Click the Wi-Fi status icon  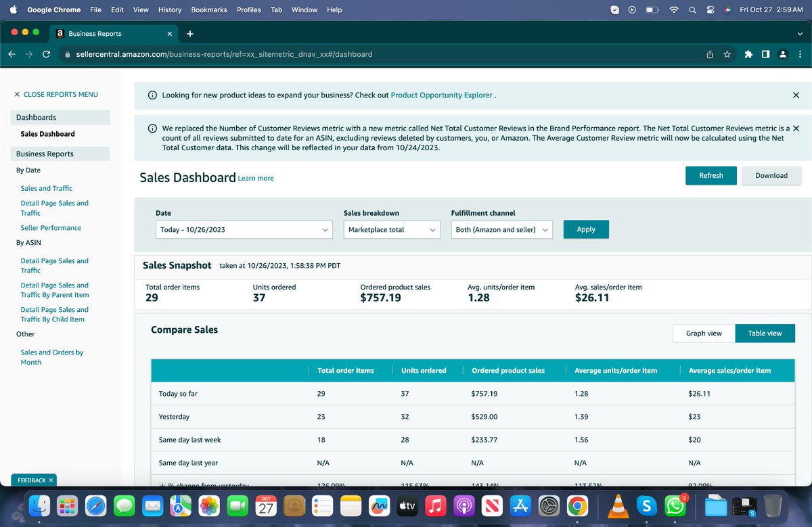673,10
